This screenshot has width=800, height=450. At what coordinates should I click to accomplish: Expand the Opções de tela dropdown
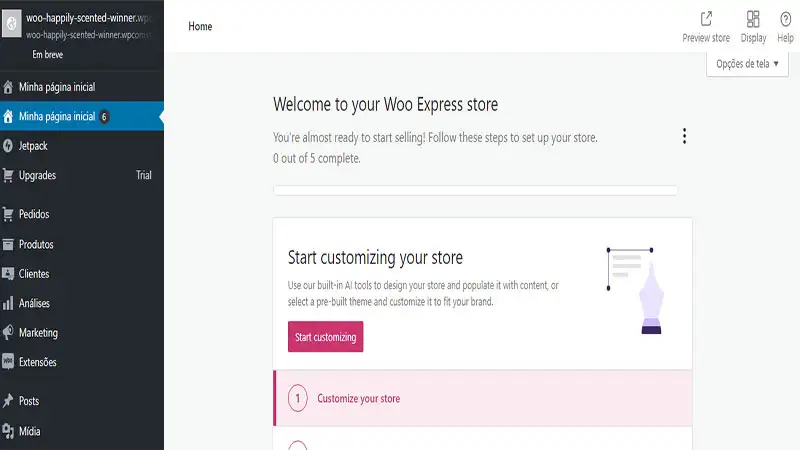click(747, 64)
